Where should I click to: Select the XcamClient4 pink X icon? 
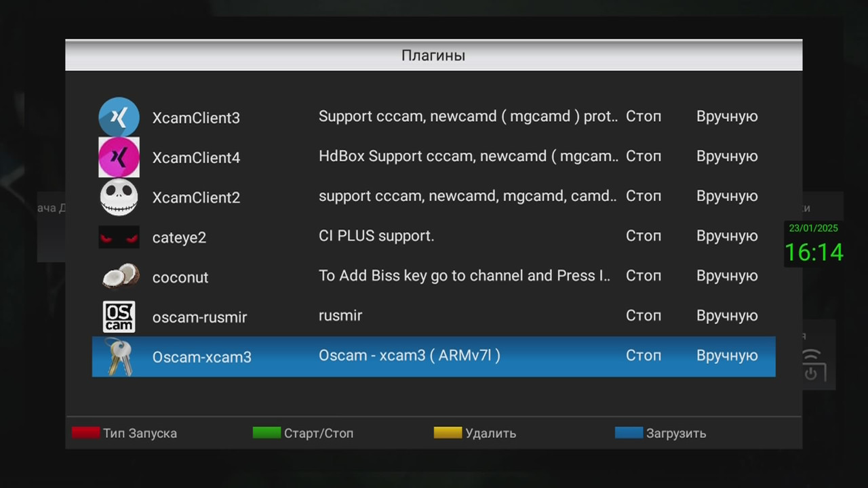pos(119,157)
